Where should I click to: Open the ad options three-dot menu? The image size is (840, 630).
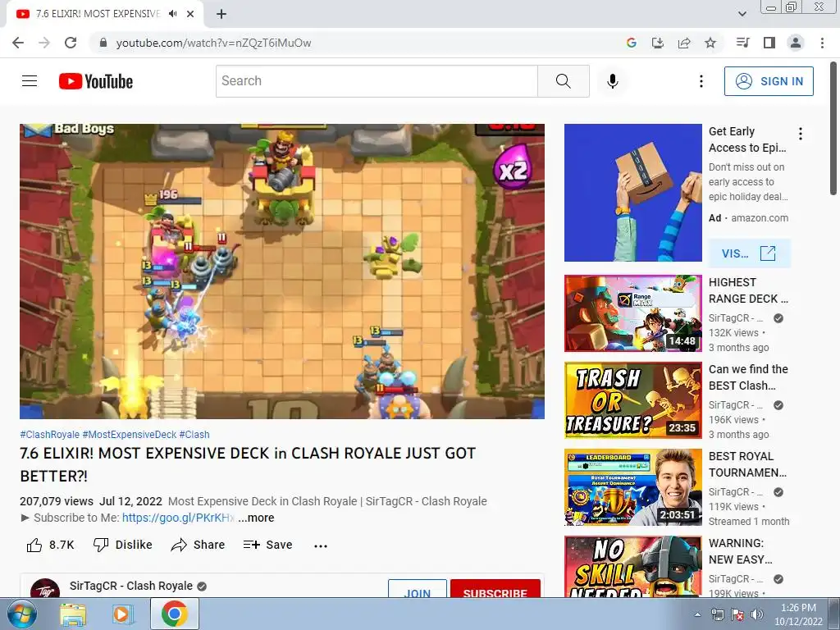pyautogui.click(x=801, y=134)
